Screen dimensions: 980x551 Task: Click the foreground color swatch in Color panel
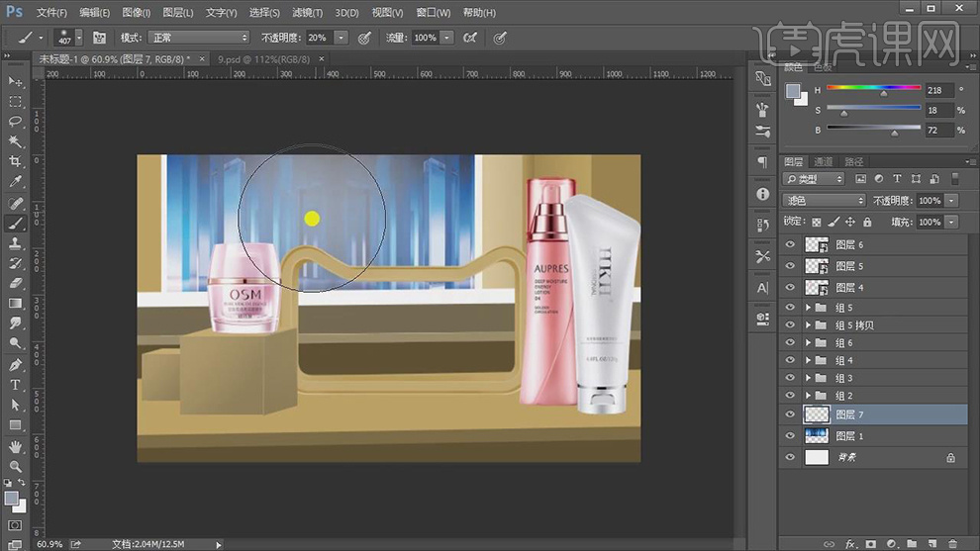pos(792,90)
